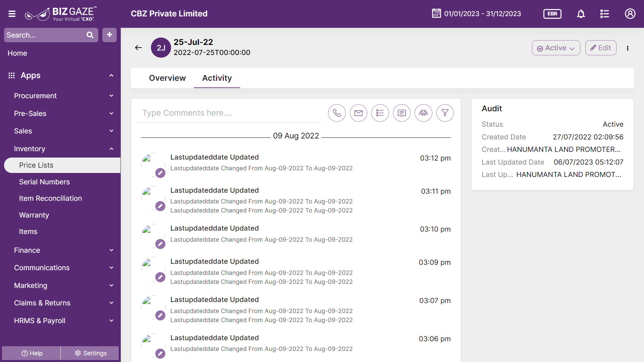The height and width of the screenshot is (362, 644).
Task: Select the Activity tab
Action: coord(217,78)
